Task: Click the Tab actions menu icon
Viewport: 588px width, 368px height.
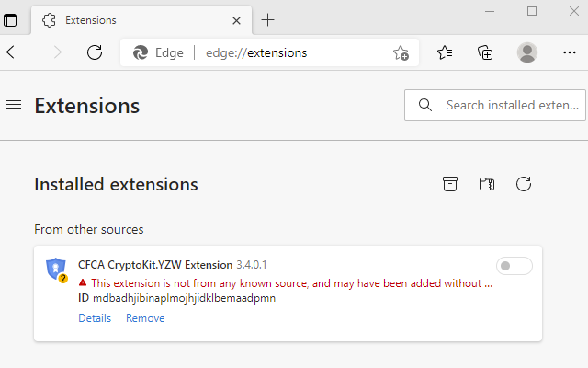Action: click(x=10, y=19)
